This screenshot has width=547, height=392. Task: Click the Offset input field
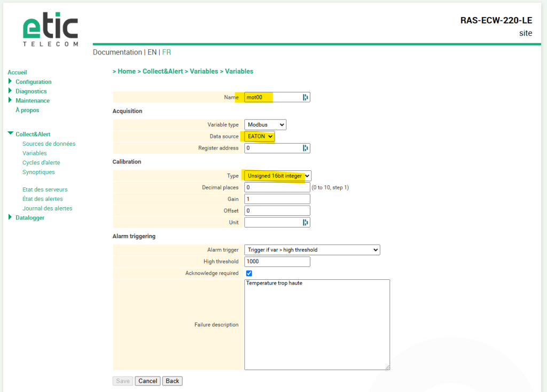tap(277, 210)
